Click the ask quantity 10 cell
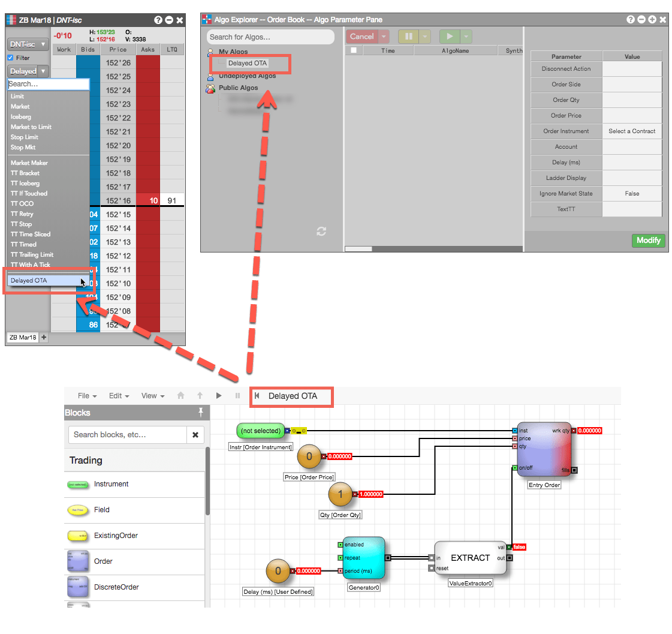672x634 pixels. [x=148, y=200]
